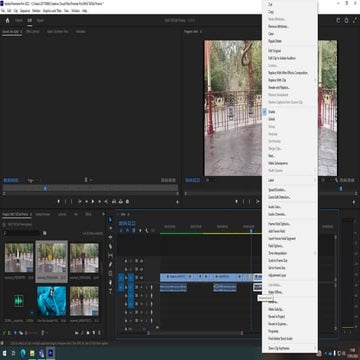
Task: Mute audio track A1
Action: coord(141,287)
